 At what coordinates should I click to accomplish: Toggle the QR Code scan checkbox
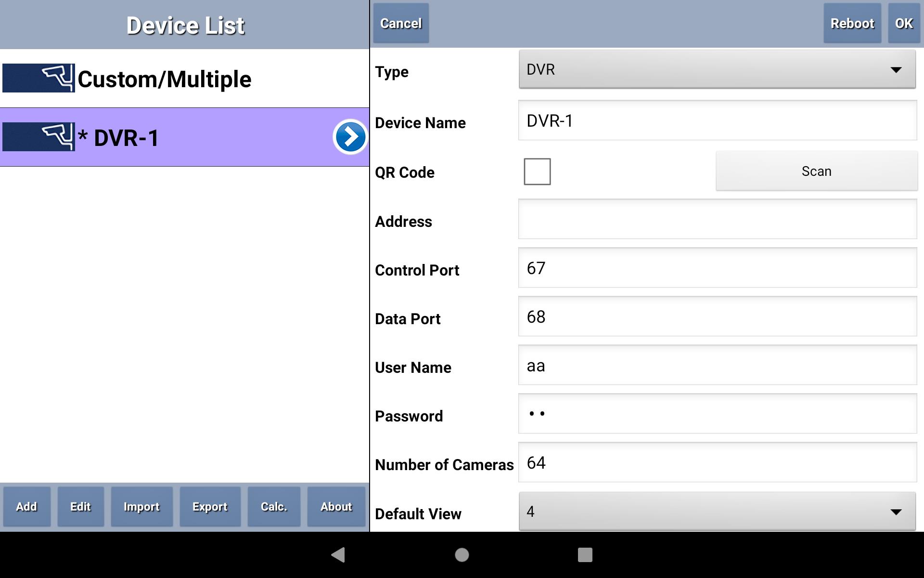pyautogui.click(x=538, y=170)
